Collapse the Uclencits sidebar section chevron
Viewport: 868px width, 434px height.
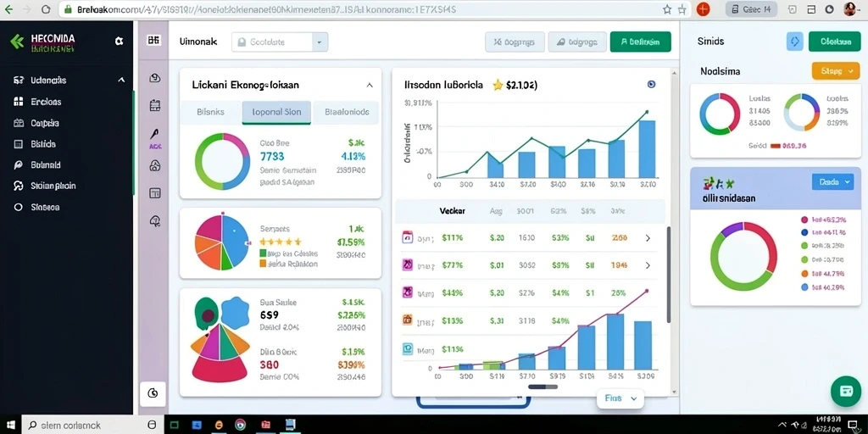121,81
